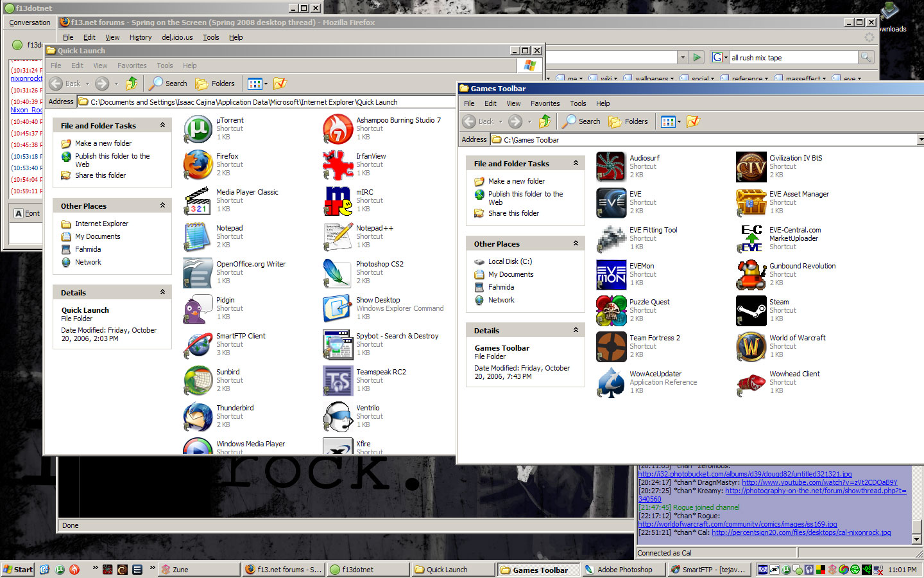Select the EVEMon shortcut icon
924x578 pixels.
click(x=612, y=274)
